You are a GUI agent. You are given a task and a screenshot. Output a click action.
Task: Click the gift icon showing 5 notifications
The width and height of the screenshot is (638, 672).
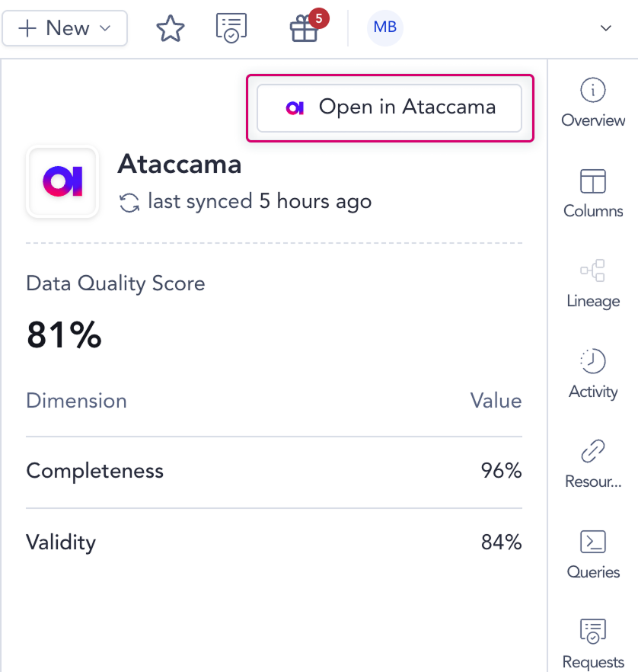[x=305, y=27]
